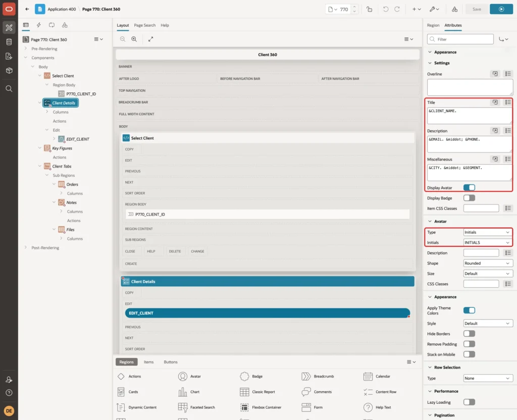517x420 pixels.
Task: Open Item CSS Classes picker icon
Action: 508,208
